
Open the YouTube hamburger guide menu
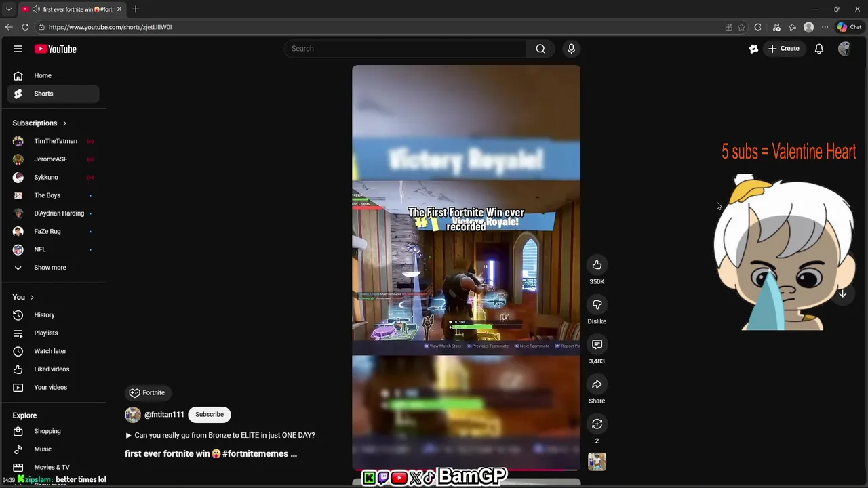tap(18, 49)
